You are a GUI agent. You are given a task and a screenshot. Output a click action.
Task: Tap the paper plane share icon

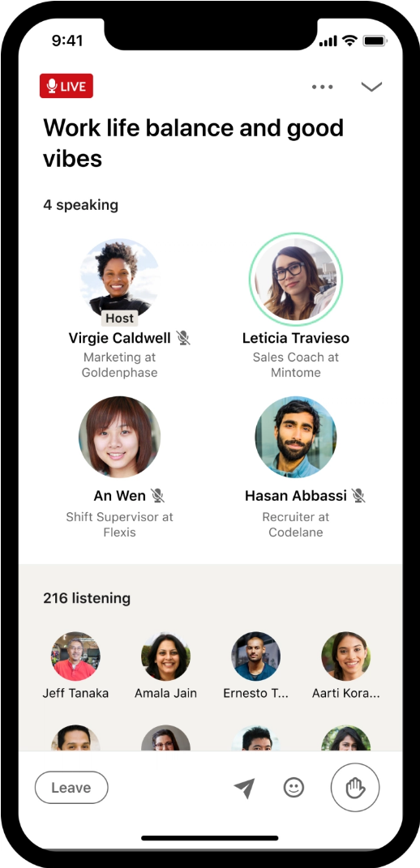244,788
